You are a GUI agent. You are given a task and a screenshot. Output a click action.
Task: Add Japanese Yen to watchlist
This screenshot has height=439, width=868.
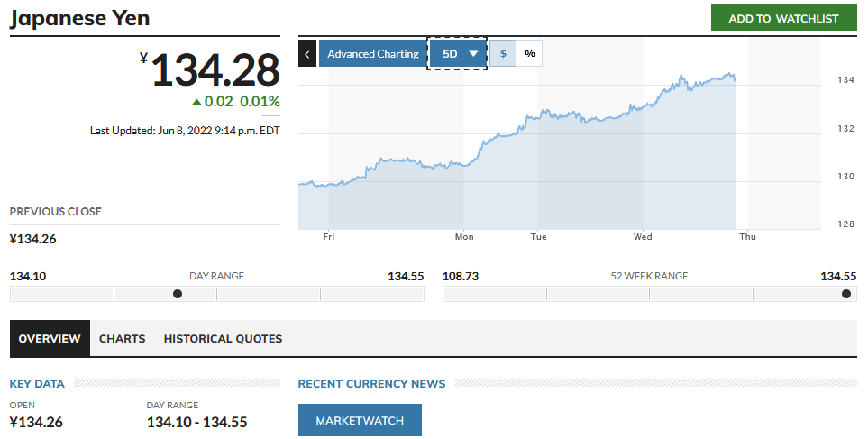[783, 18]
